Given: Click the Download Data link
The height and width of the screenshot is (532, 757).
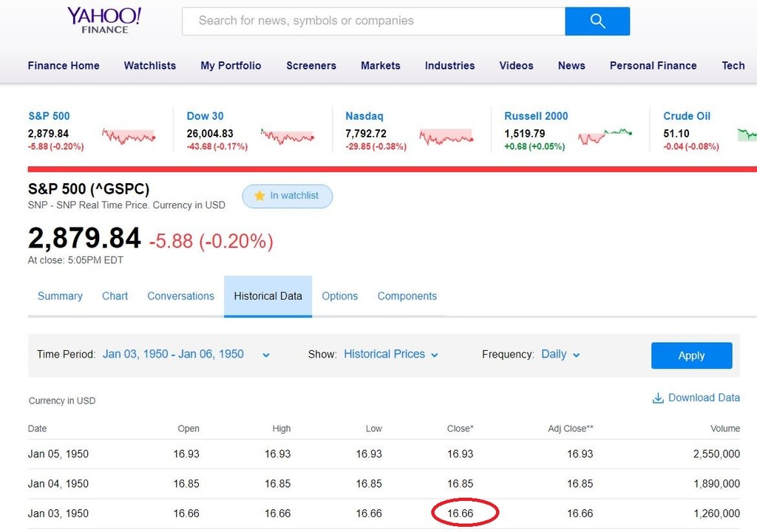Looking at the screenshot, I should point(696,398).
